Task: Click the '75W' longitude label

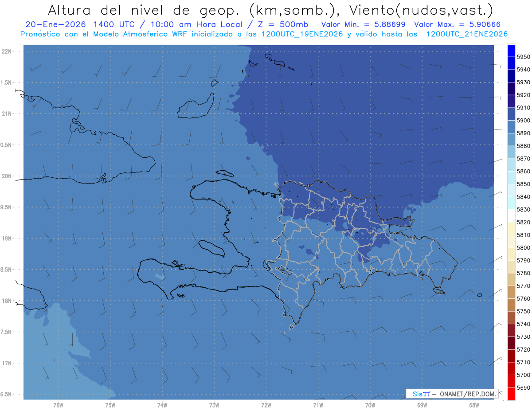Action: click(110, 405)
